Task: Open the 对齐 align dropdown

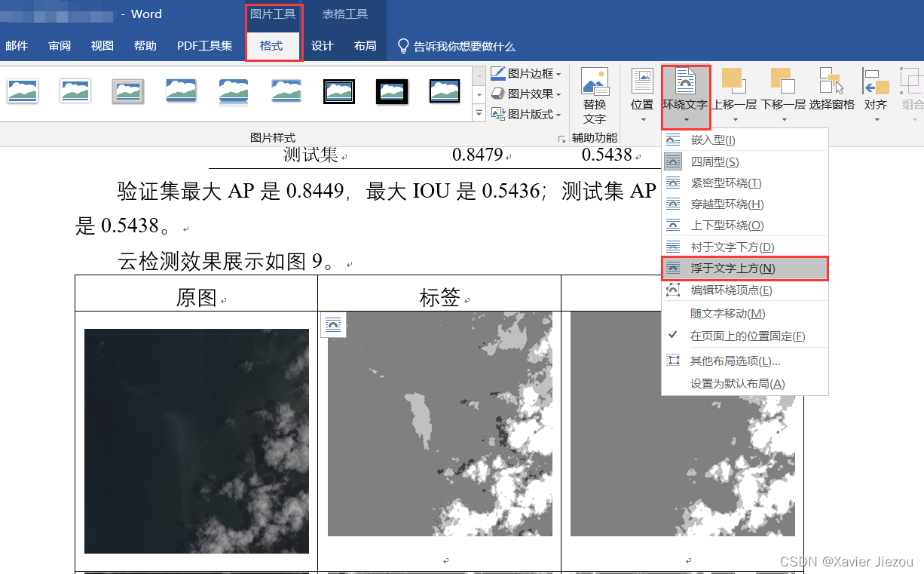Action: pos(876,97)
